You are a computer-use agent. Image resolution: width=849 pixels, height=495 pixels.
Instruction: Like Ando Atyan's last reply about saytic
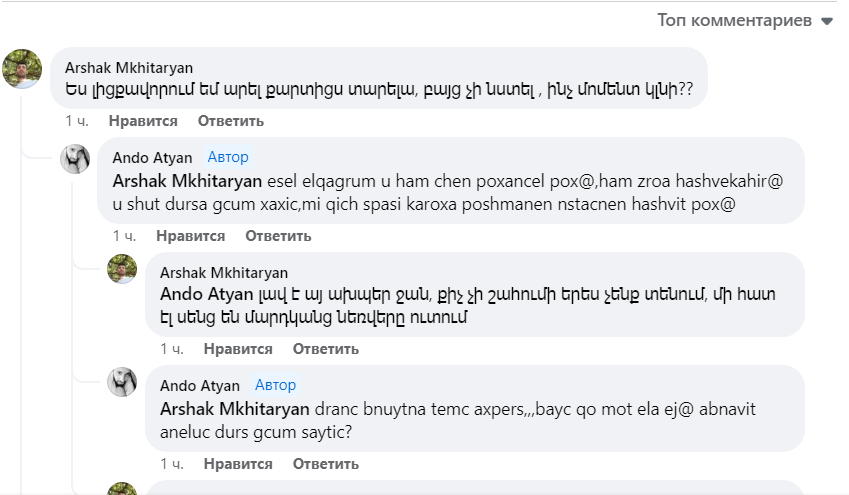(238, 464)
